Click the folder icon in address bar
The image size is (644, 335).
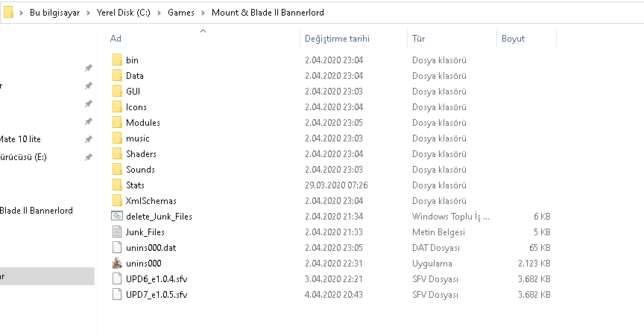(x=8, y=13)
